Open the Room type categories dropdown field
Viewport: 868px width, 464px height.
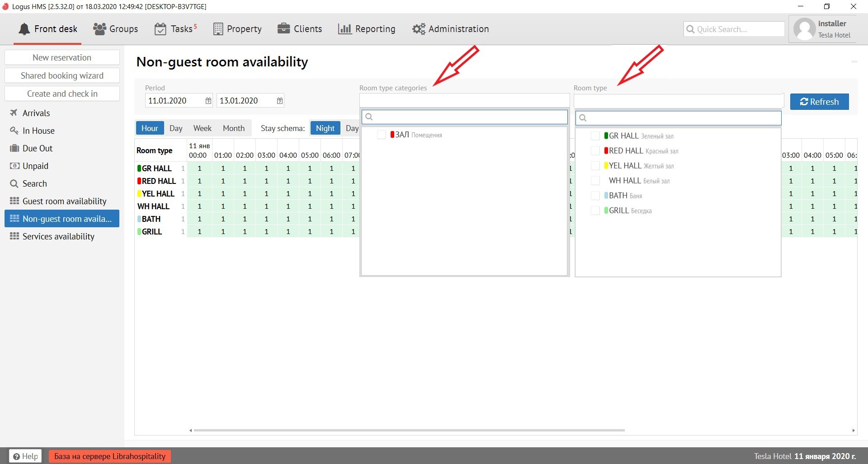coord(464,100)
